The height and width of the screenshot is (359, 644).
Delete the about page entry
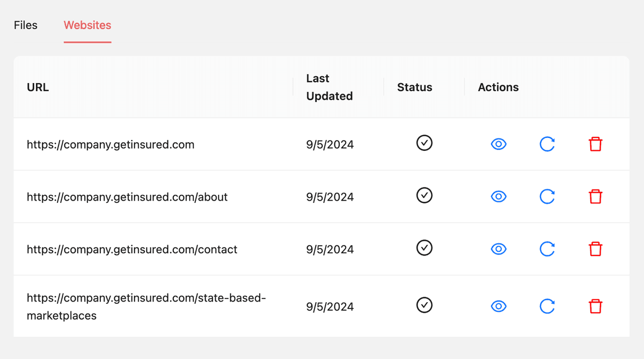point(595,196)
